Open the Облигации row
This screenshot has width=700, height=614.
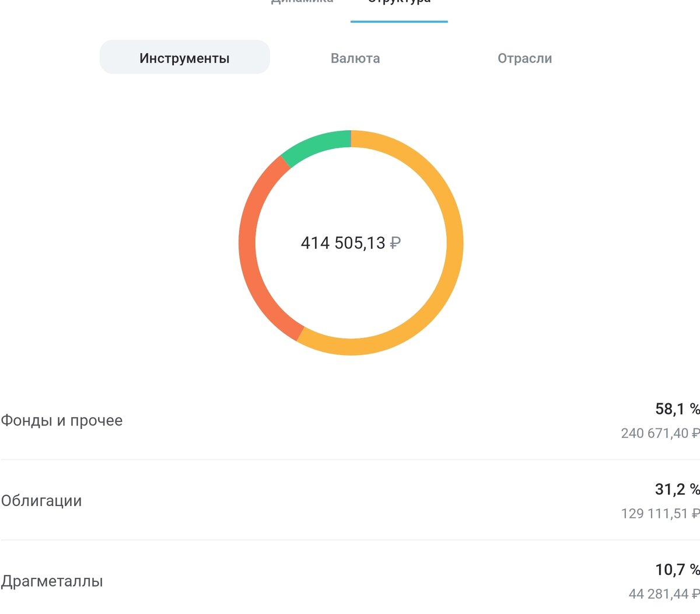[x=350, y=500]
